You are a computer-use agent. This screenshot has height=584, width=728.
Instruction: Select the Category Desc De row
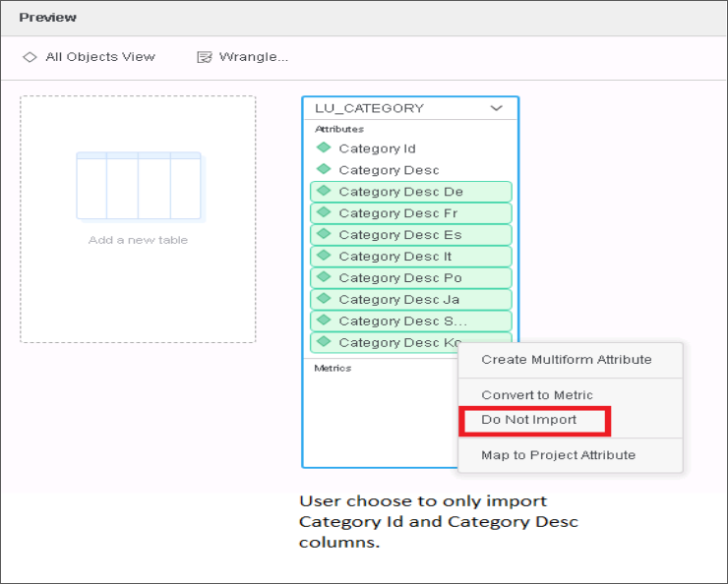coord(411,192)
